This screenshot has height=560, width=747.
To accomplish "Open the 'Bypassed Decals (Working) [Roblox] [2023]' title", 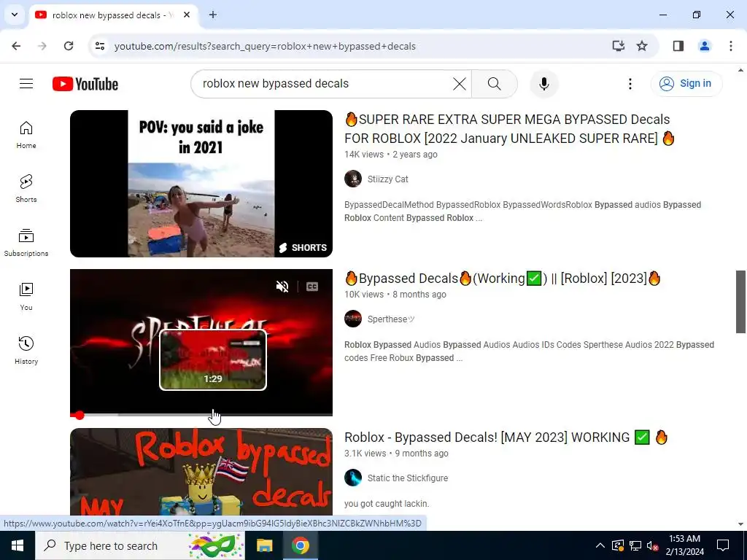I will (x=503, y=278).
